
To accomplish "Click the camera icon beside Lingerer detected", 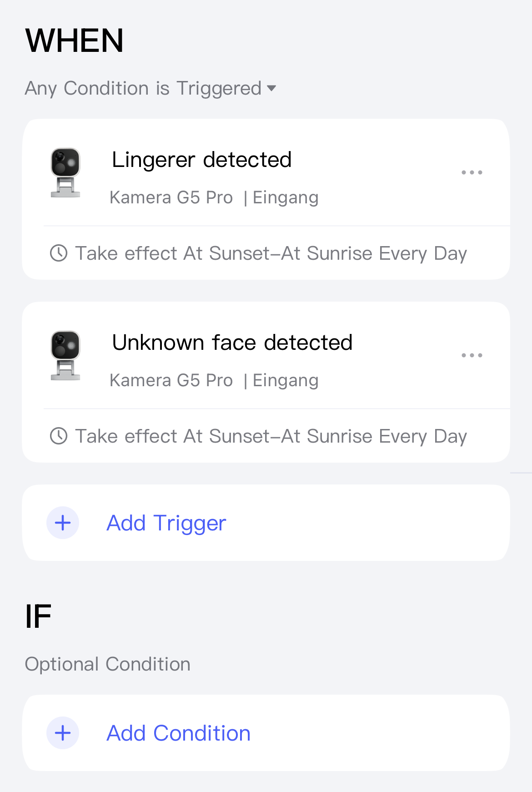I will pyautogui.click(x=65, y=173).
